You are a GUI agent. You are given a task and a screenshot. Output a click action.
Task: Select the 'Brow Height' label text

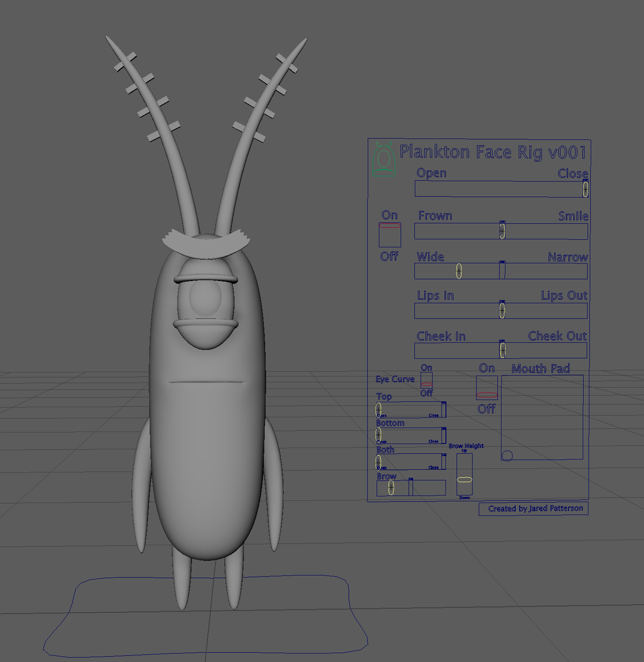click(466, 446)
